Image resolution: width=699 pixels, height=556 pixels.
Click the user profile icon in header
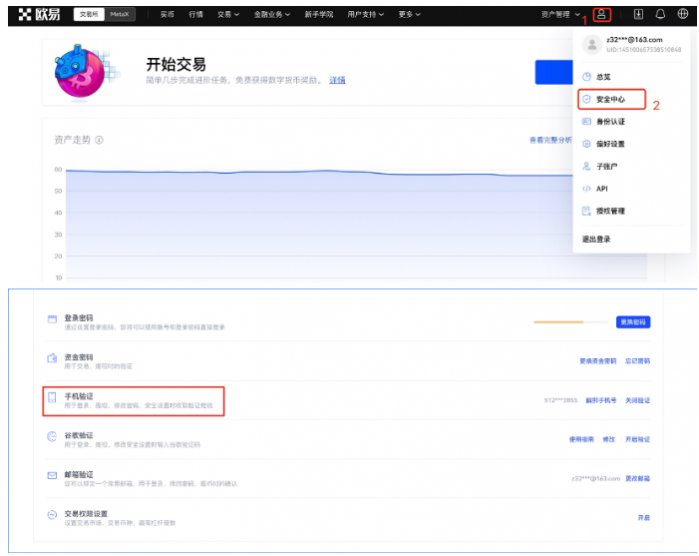[601, 15]
